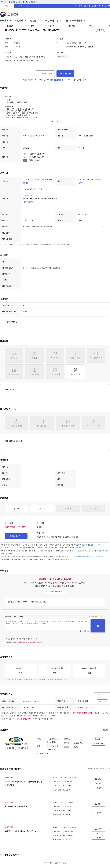The height and width of the screenshot is (868, 110).
Task: Click 요약보기 for 중장비 강사 posting
Action: [x=98, y=783]
